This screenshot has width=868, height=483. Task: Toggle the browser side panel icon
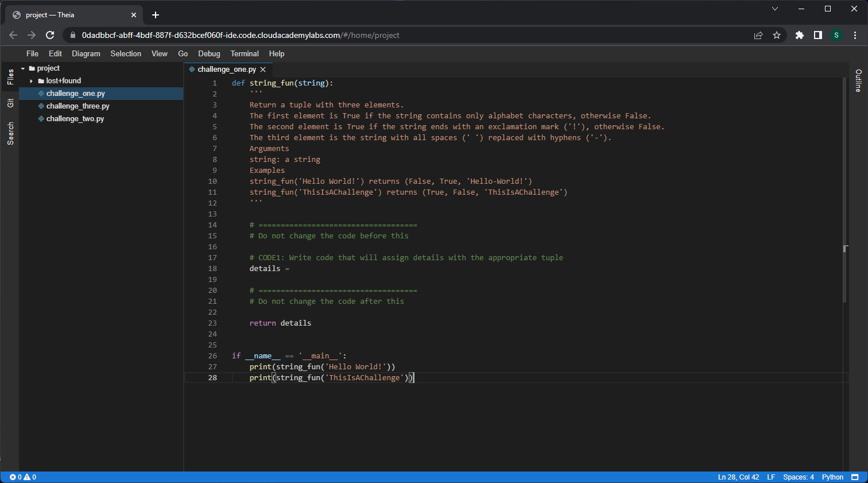(x=818, y=35)
